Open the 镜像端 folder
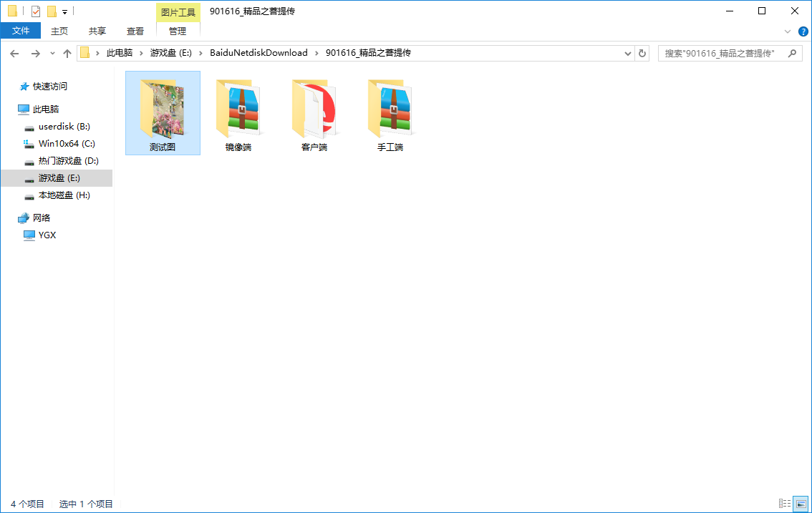The height and width of the screenshot is (513, 812). [238, 114]
